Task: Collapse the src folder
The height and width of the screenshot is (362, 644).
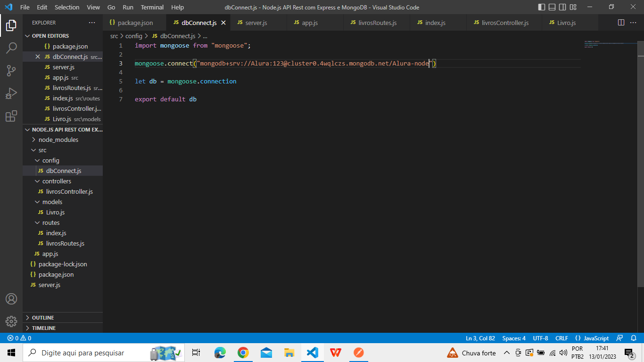Action: 63,150
